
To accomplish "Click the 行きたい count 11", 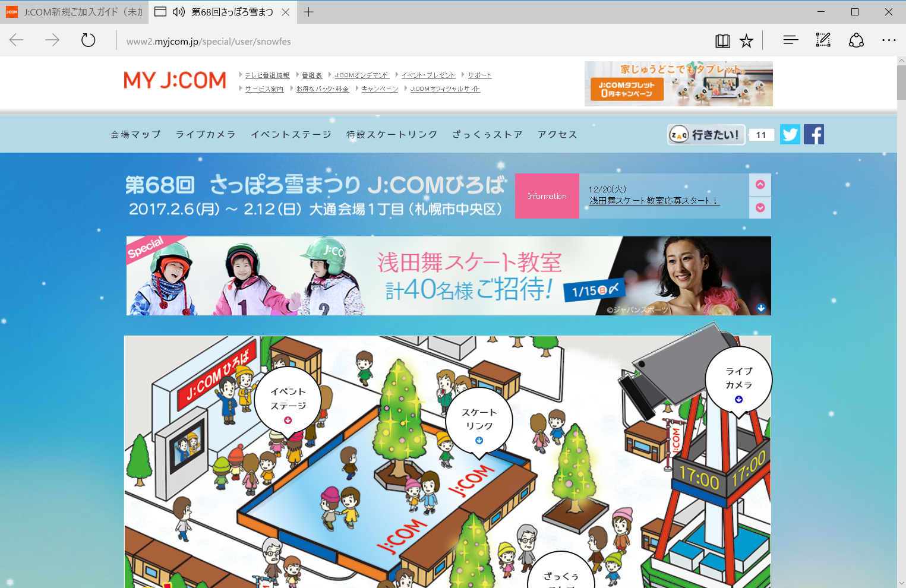I will tap(761, 135).
